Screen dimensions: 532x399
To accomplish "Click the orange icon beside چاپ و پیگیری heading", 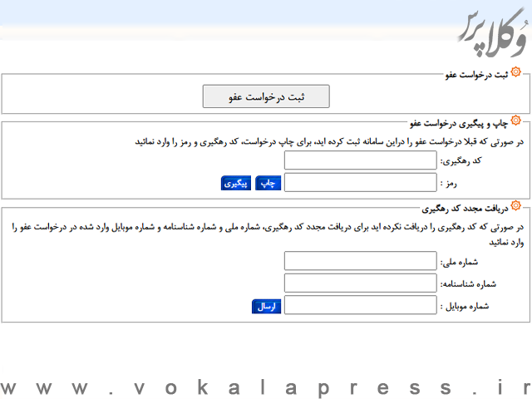I will (x=515, y=120).
